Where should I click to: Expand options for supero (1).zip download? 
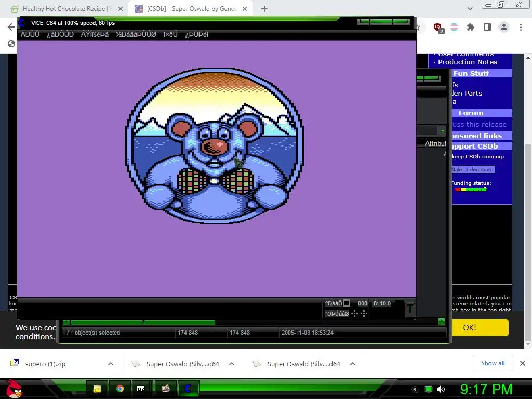(x=111, y=364)
